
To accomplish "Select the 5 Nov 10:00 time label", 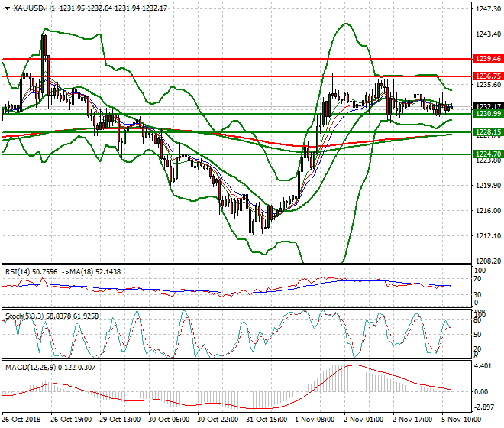I will coord(461,420).
